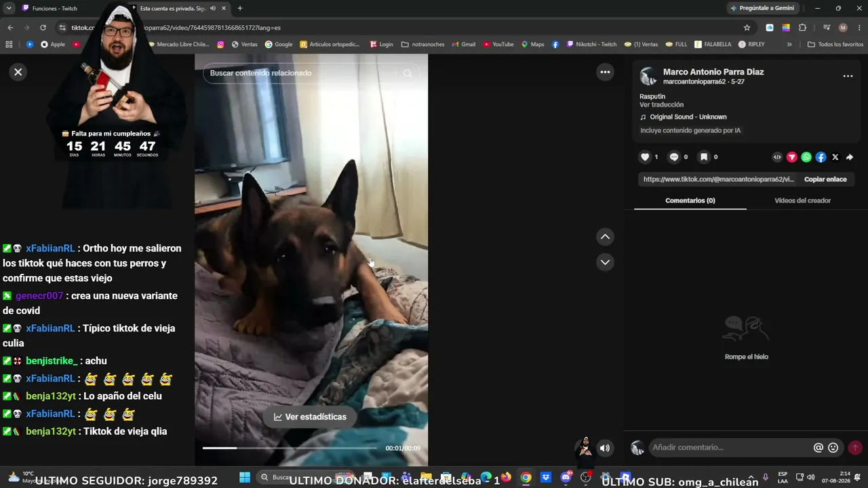Switch to the Funciones - Twitch browser tab
Viewport: 868px width, 488px height.
pyautogui.click(x=54, y=8)
